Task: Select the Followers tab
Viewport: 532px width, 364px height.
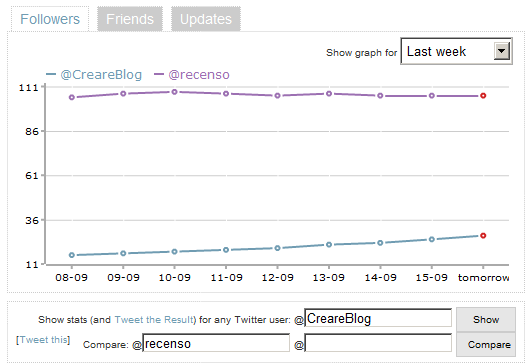Action: [x=50, y=19]
